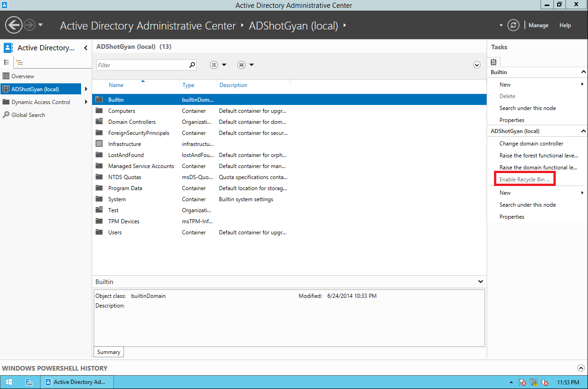Open the New submenu under ADShotGyan (local)
588x389 pixels.
click(505, 192)
